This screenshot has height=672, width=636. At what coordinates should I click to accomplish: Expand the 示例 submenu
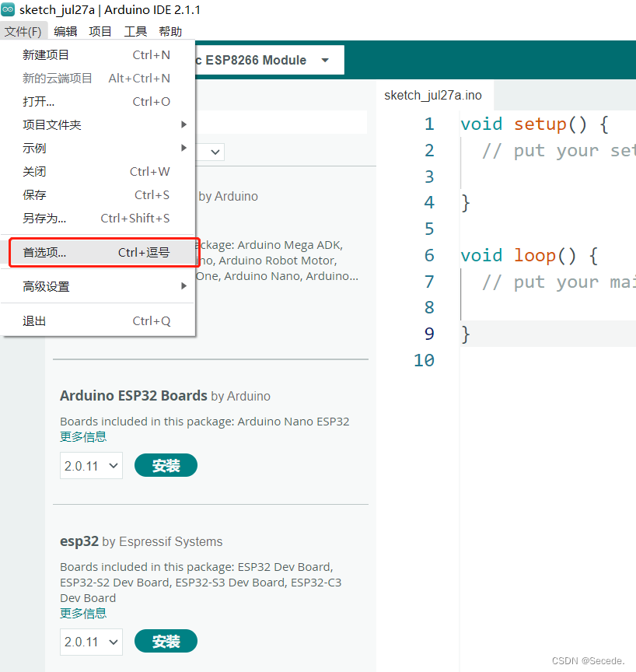[98, 149]
